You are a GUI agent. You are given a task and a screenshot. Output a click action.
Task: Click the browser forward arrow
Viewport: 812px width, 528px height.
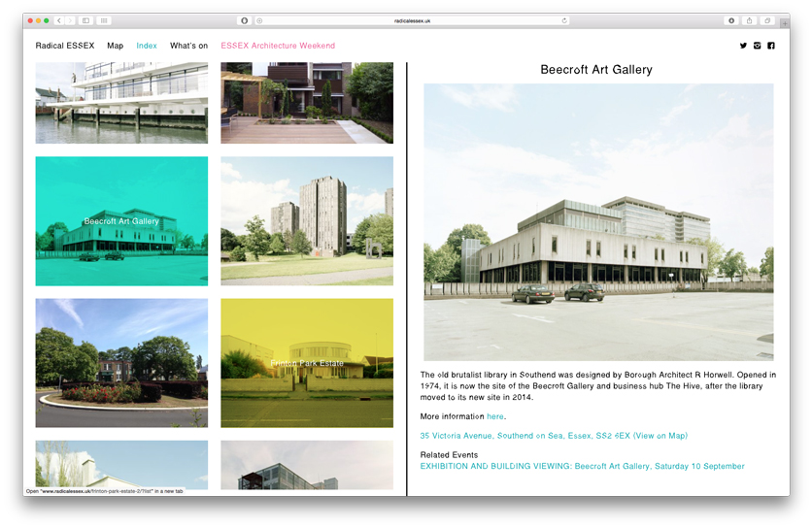(x=70, y=20)
